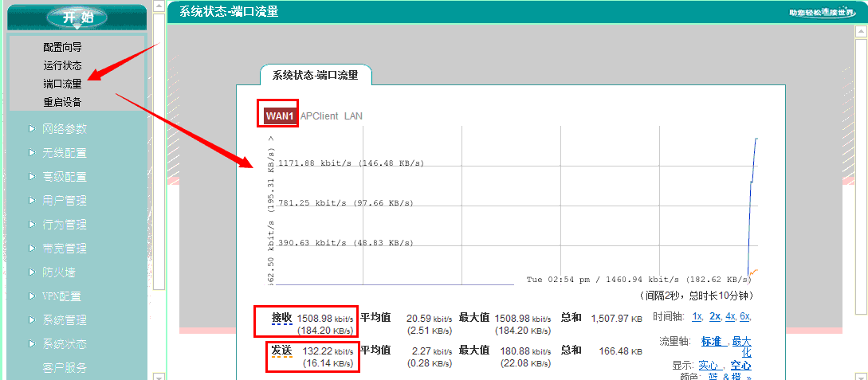The width and height of the screenshot is (868, 380).
Task: Click the Tue 02:54 pm timestamp readout
Action: click(639, 280)
